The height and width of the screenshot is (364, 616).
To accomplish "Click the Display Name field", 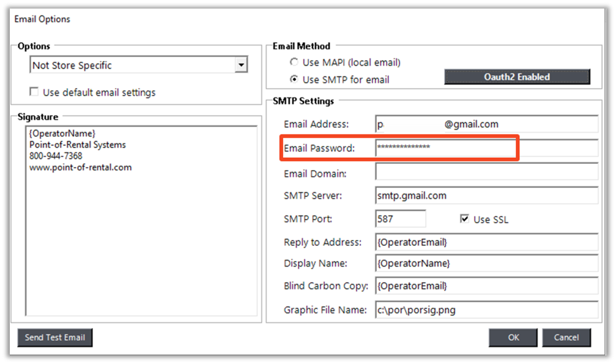I will [486, 263].
